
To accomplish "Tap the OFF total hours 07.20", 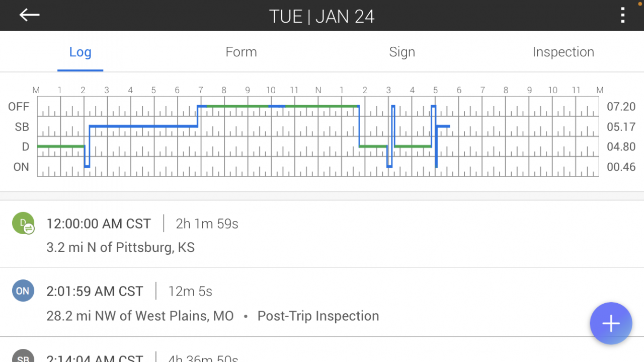I will tap(621, 107).
